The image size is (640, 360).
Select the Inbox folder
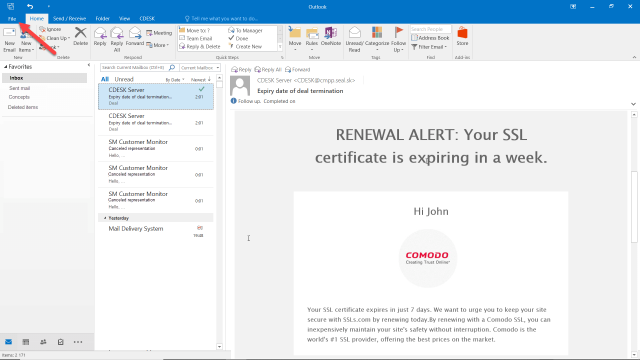[x=44, y=78]
